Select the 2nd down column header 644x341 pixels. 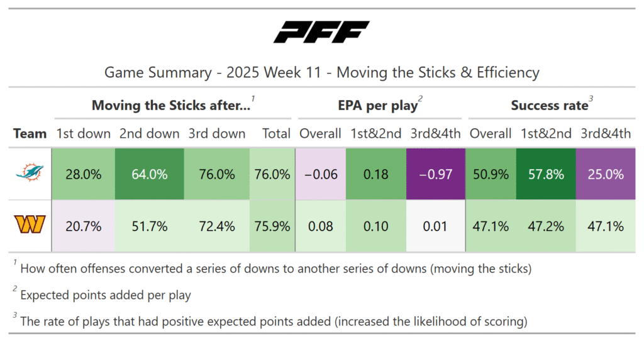[x=150, y=133]
